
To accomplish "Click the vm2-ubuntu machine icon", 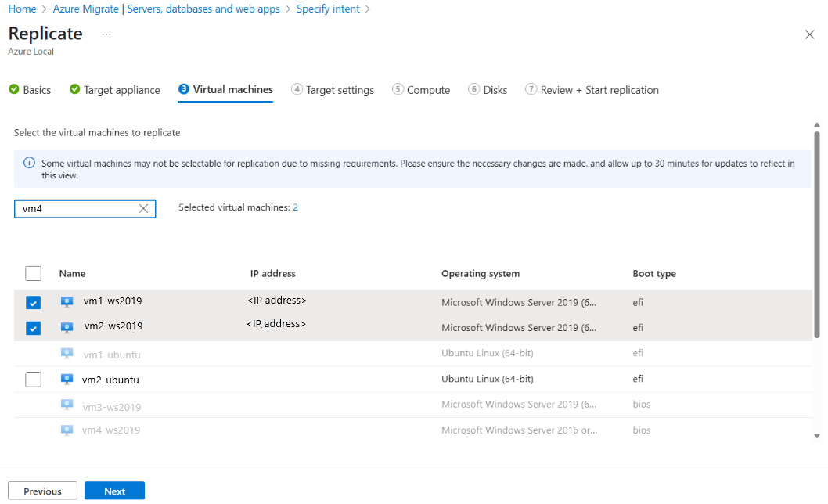I will (67, 380).
